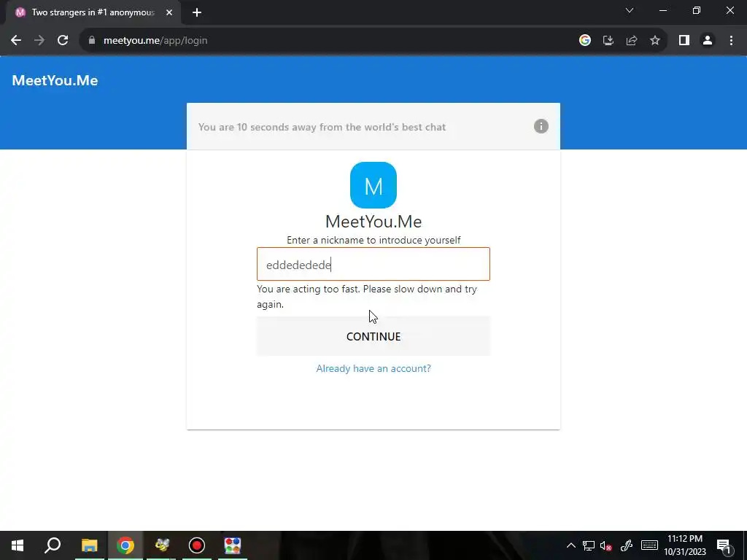Viewport: 747px width, 560px height.
Task: Open the touch keyboard icon in the tray
Action: [x=649, y=545]
